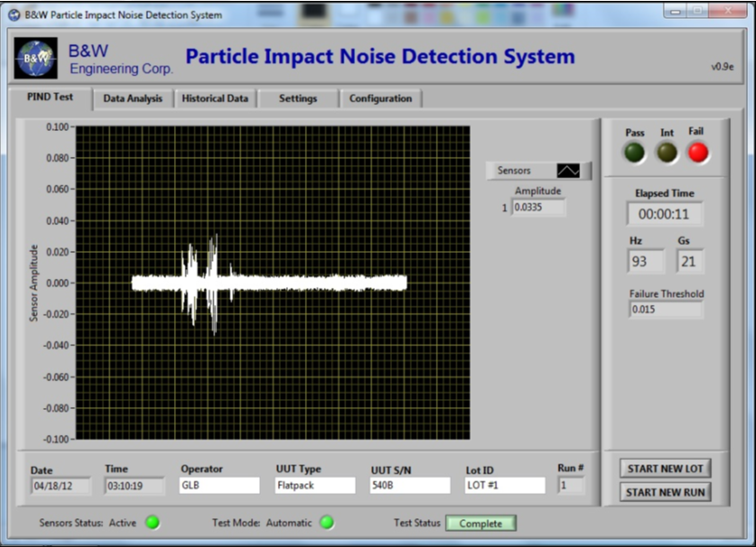The height and width of the screenshot is (547, 756).
Task: Click the Complete test status indicator
Action: [x=481, y=524]
